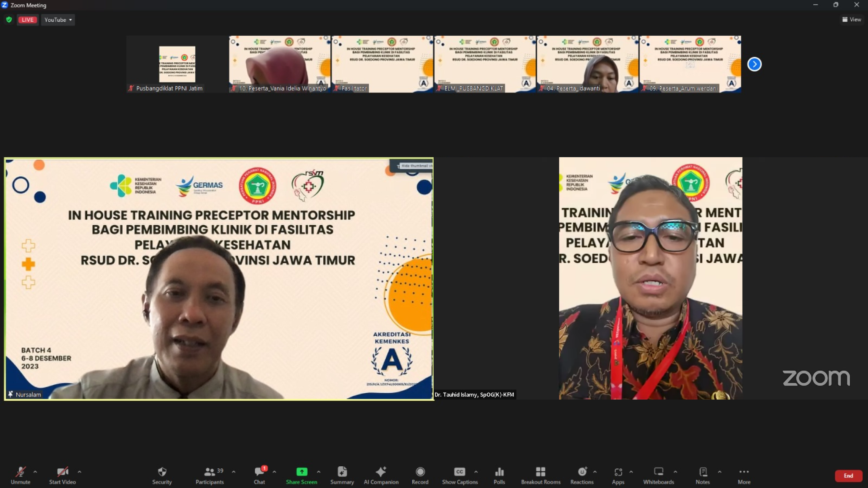Open the Whiteboards tool
This screenshot has width=868, height=488.
[x=658, y=475]
